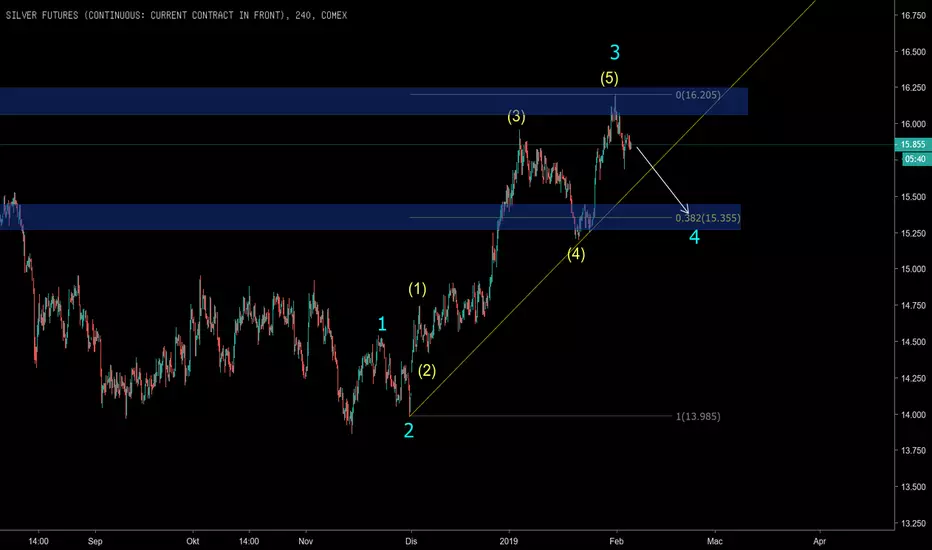Click the 'Feb' date on time axis
Image resolution: width=932 pixels, height=550 pixels.
click(616, 541)
